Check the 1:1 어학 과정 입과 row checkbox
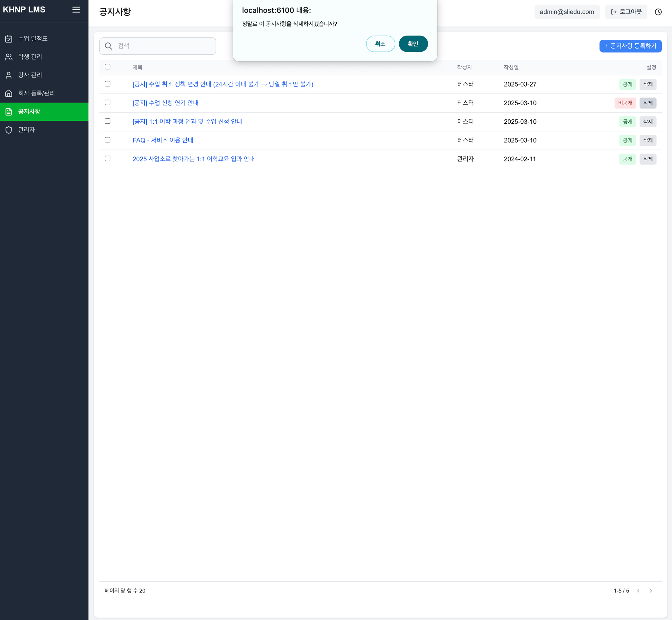The width and height of the screenshot is (672, 620). point(108,121)
